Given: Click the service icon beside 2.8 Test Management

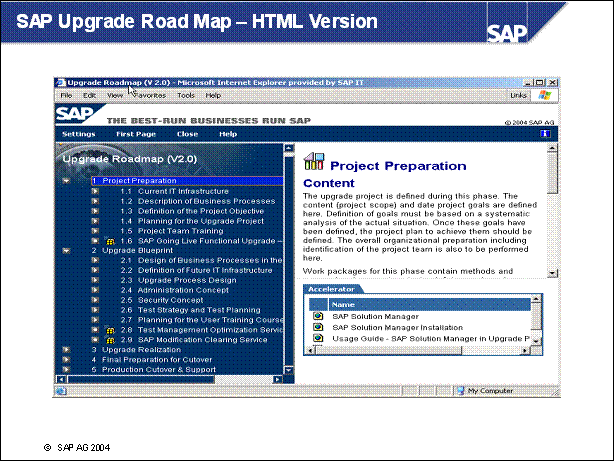Looking at the screenshot, I should point(110,329).
